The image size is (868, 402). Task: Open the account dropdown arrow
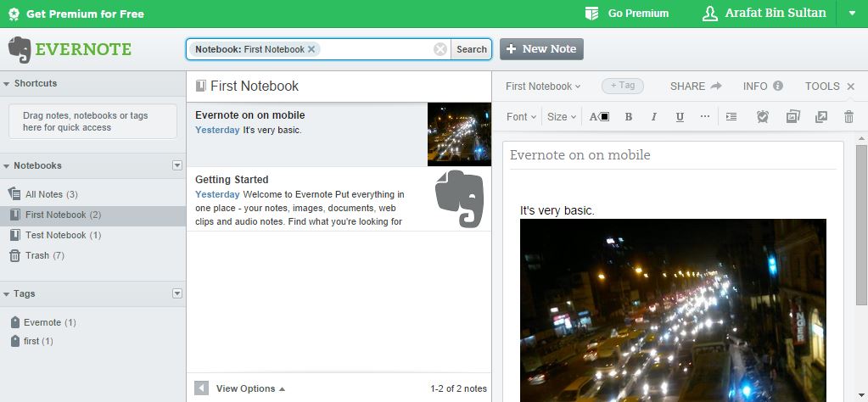click(853, 14)
